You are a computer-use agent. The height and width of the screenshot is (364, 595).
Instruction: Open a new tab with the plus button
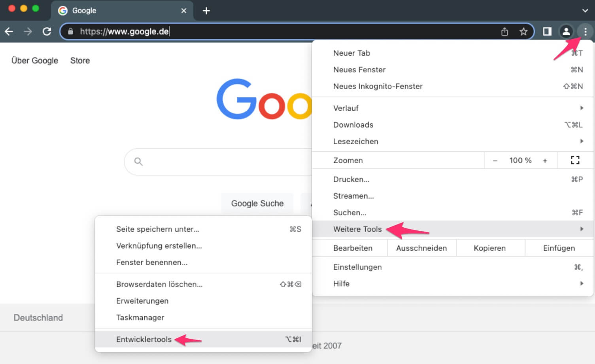tap(206, 11)
